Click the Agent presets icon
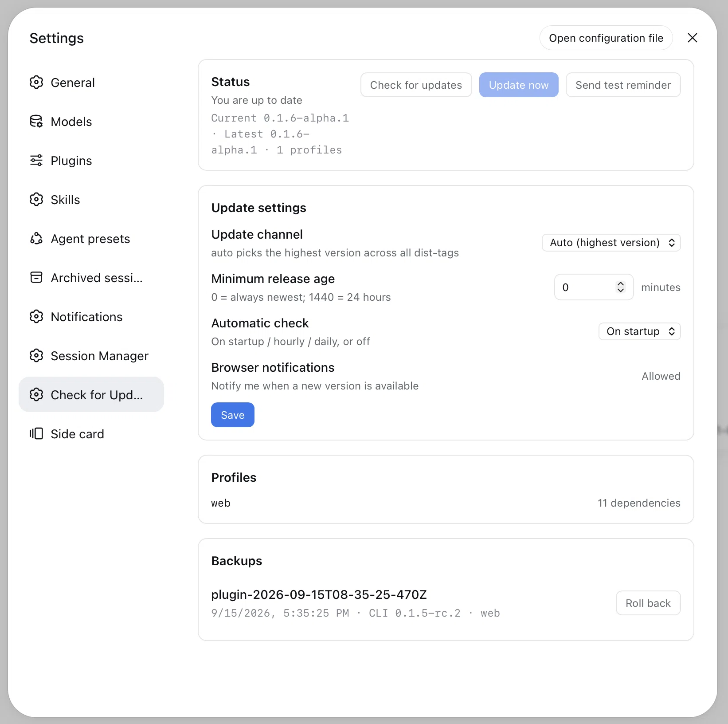Image resolution: width=728 pixels, height=724 pixels. [x=36, y=239]
